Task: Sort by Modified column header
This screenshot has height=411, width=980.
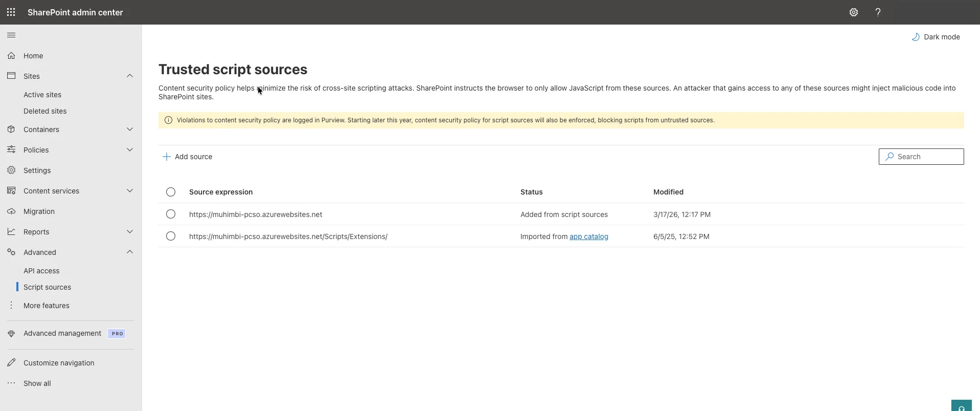Action: pos(668,192)
